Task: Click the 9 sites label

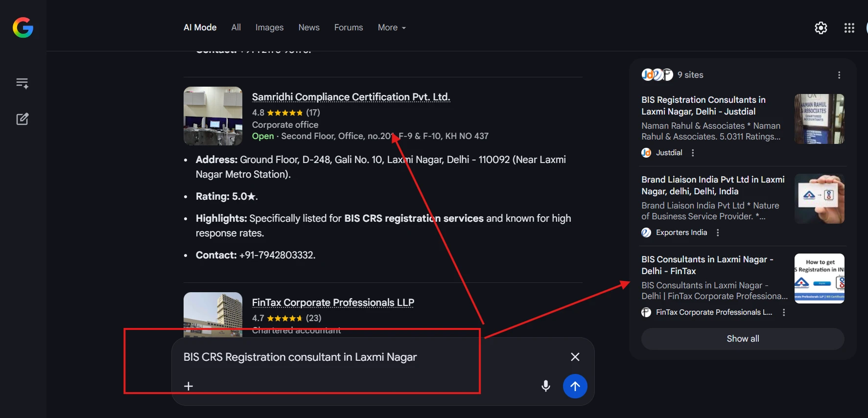Action: coord(690,75)
